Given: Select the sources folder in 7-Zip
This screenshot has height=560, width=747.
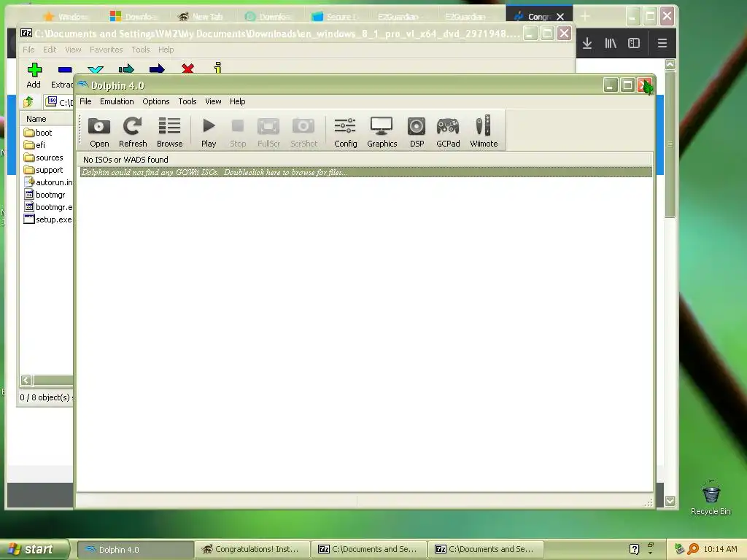Looking at the screenshot, I should click(43, 157).
